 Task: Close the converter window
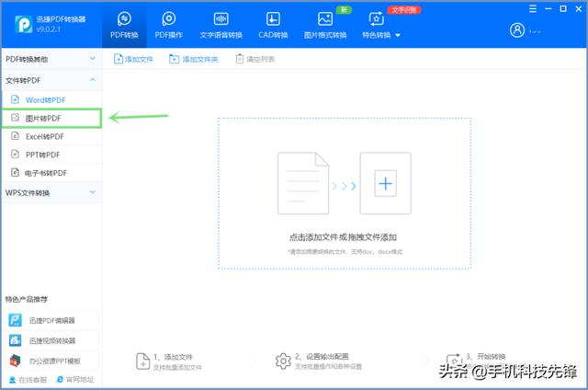point(579,8)
